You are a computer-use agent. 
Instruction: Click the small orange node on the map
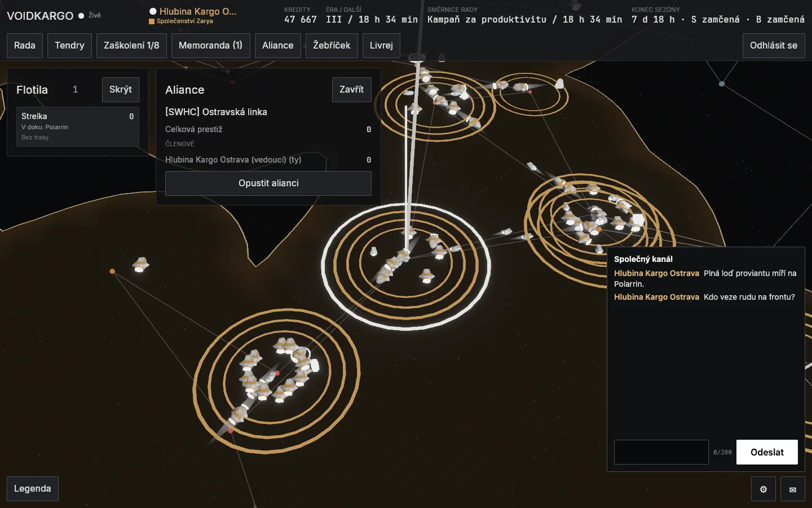pos(112,271)
